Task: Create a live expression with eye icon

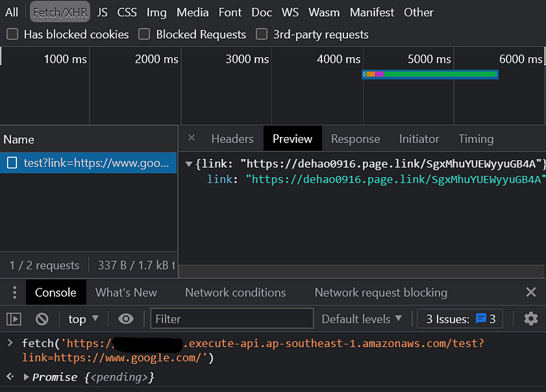Action: pos(126,318)
